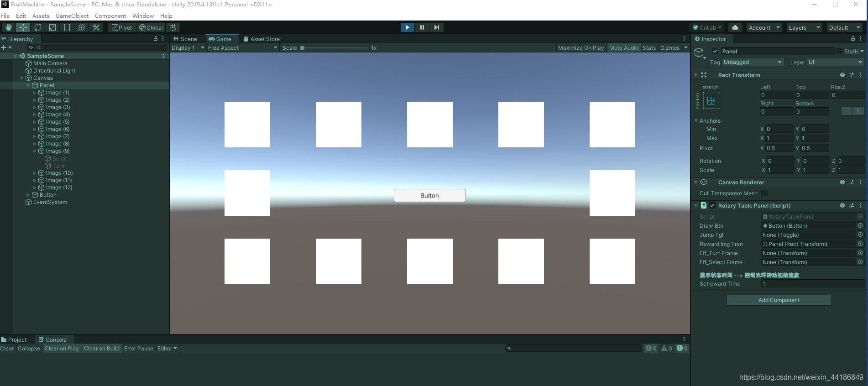Switch to the Console tab
This screenshot has width=868, height=386.
tap(52, 339)
